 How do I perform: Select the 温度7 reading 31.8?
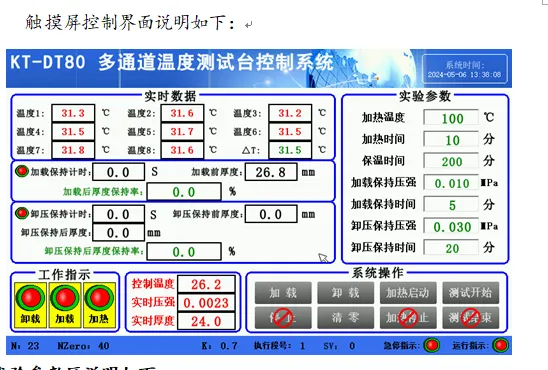point(73,150)
